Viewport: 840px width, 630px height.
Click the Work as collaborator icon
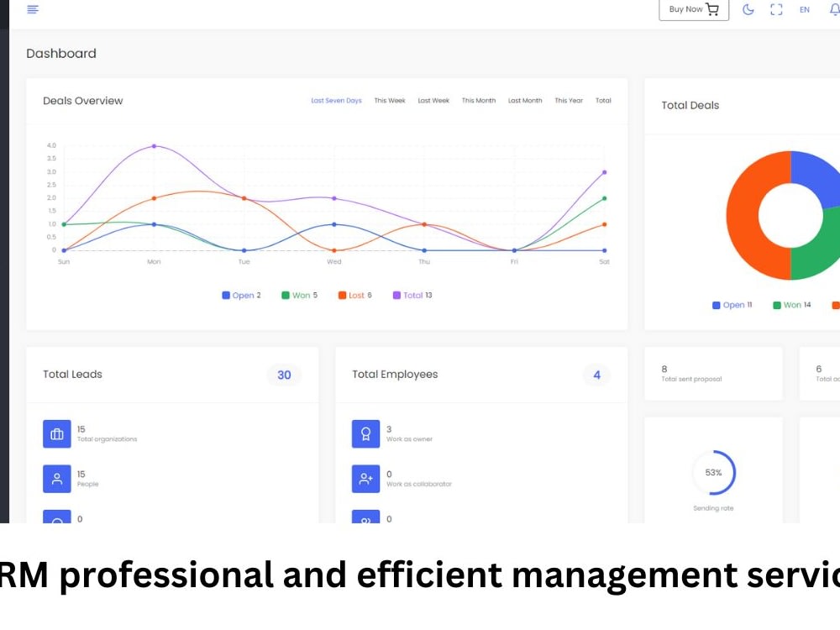coord(366,479)
